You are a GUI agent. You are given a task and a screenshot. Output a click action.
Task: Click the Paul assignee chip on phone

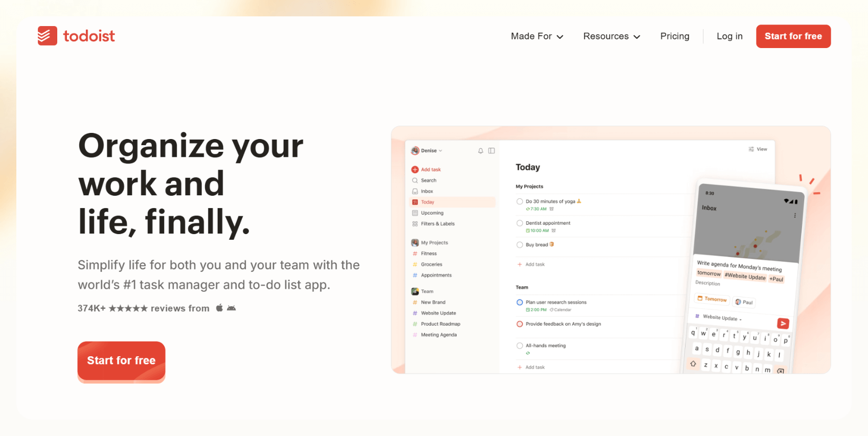pos(744,302)
